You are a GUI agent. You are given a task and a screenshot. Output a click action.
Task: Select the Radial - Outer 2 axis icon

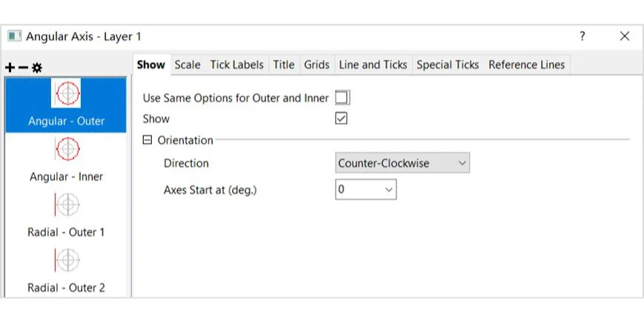[x=66, y=260]
